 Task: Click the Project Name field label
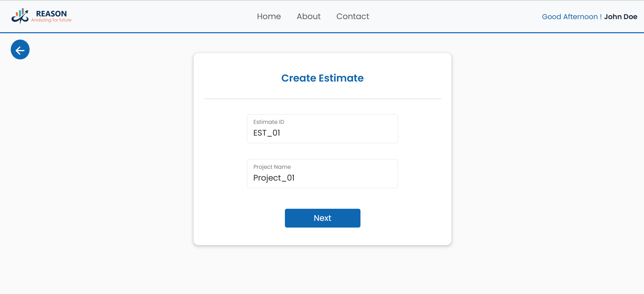click(x=272, y=167)
